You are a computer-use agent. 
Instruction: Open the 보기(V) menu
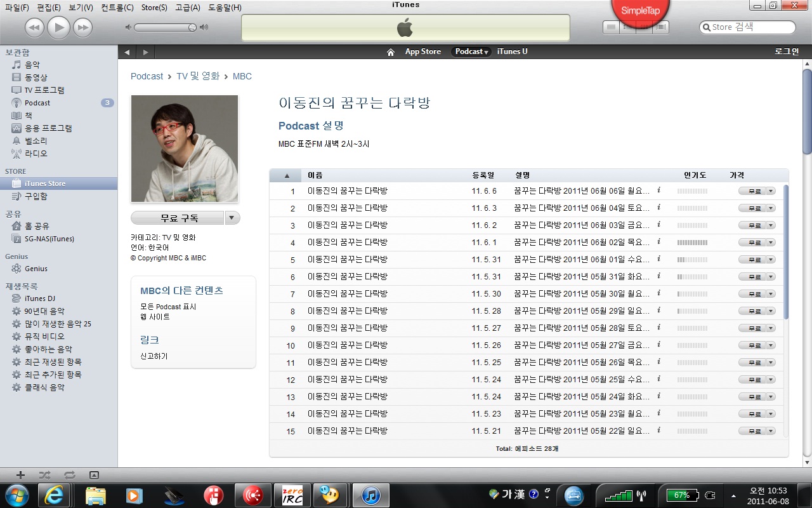(81, 8)
